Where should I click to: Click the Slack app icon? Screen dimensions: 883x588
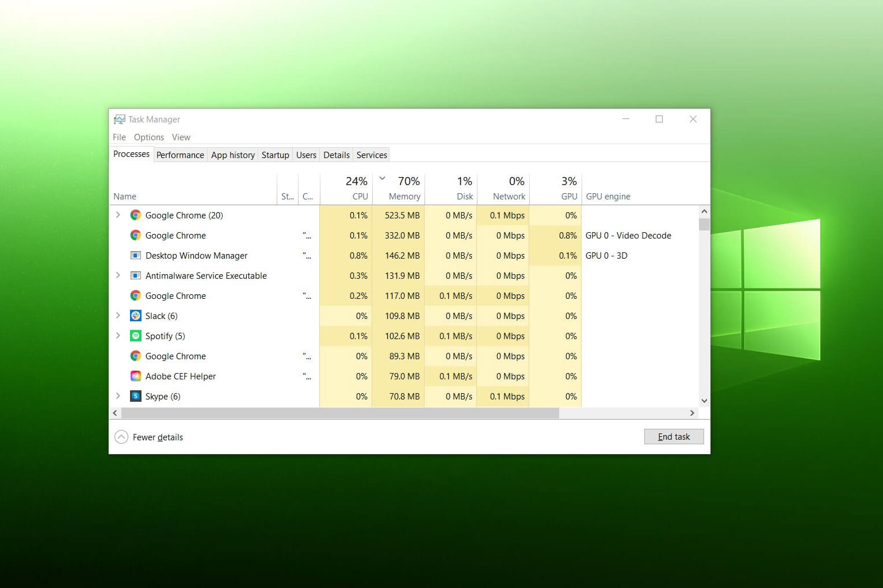coord(136,316)
